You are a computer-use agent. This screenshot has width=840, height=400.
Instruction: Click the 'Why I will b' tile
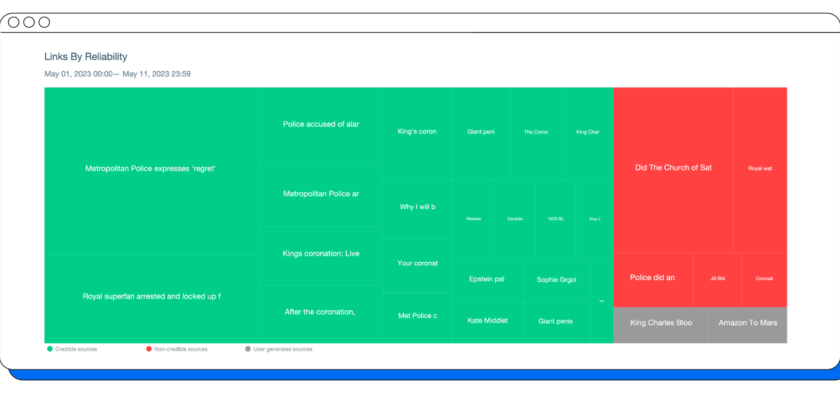click(417, 207)
